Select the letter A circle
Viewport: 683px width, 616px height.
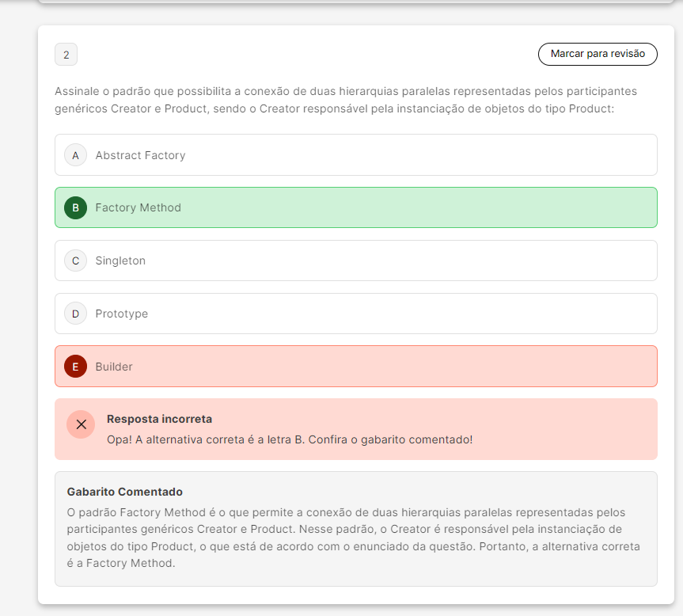tap(75, 155)
